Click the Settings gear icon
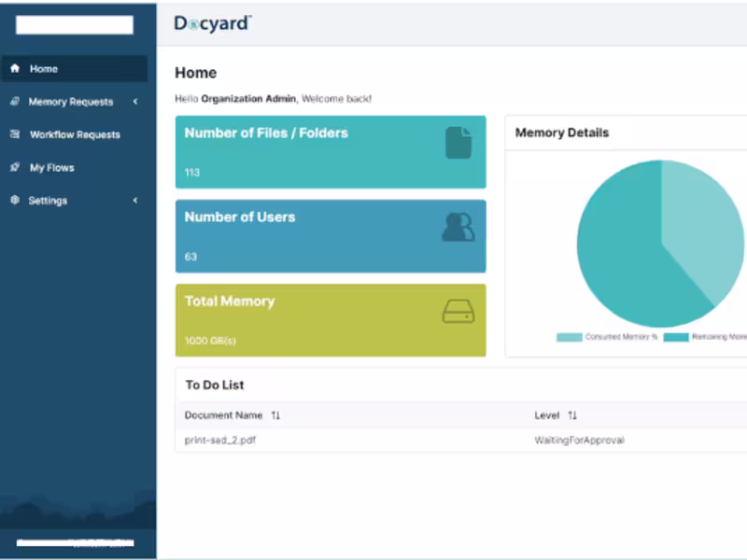This screenshot has width=747, height=560. [14, 200]
